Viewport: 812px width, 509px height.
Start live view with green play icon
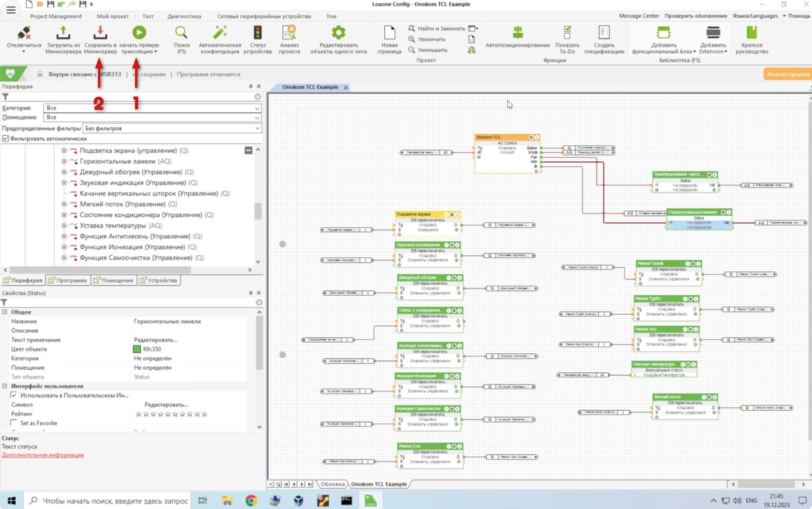(x=139, y=33)
